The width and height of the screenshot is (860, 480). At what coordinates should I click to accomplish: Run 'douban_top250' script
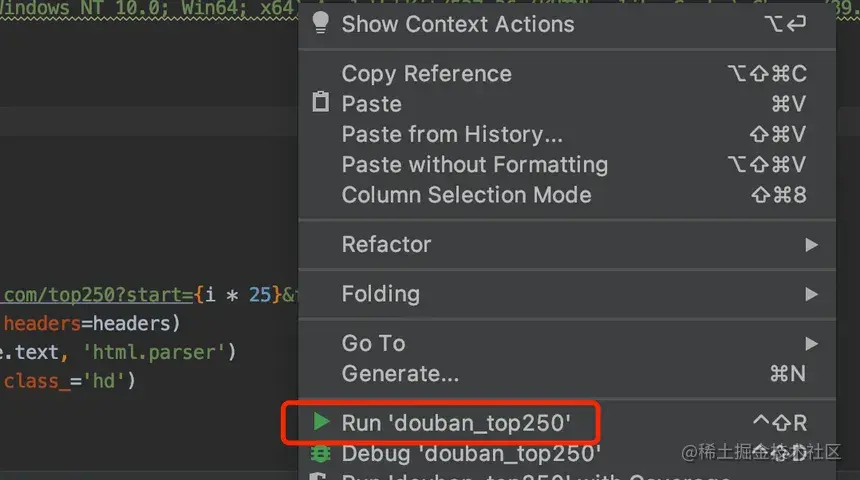[567, 423]
